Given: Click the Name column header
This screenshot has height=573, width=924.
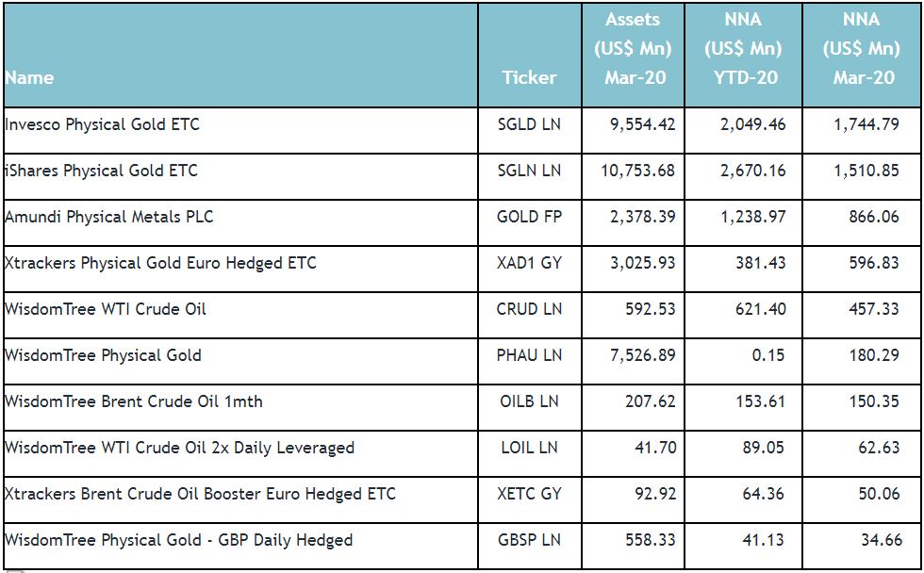Looking at the screenshot, I should (x=29, y=77).
